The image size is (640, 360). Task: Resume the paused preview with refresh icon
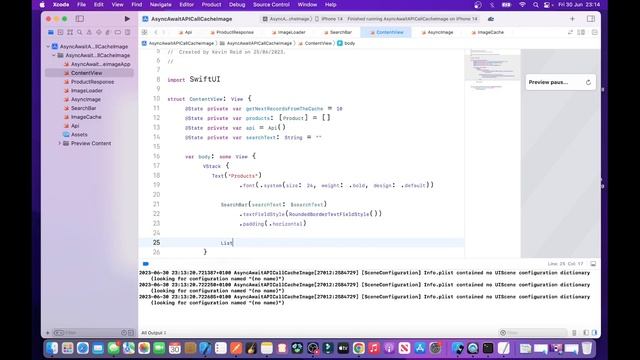tap(588, 82)
